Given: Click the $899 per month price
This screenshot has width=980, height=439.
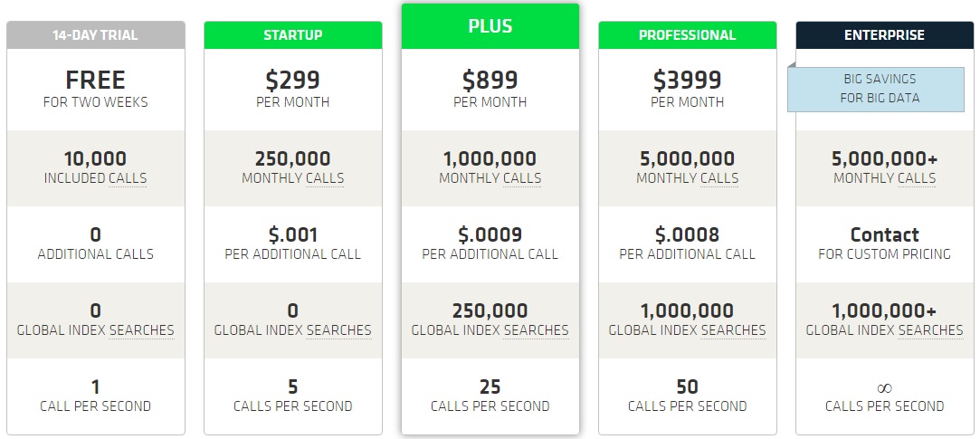Looking at the screenshot, I should point(490,88).
